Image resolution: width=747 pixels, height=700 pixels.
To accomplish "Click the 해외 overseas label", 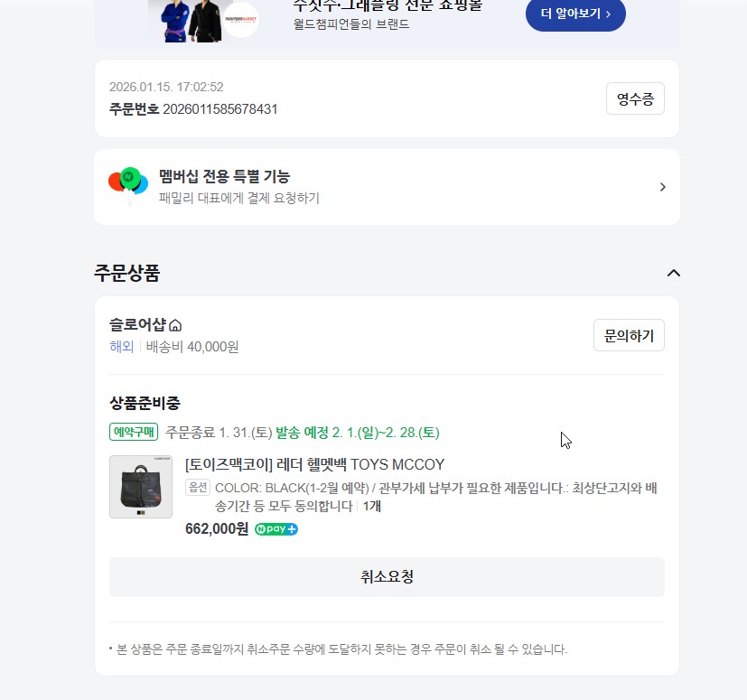I will (x=121, y=347).
